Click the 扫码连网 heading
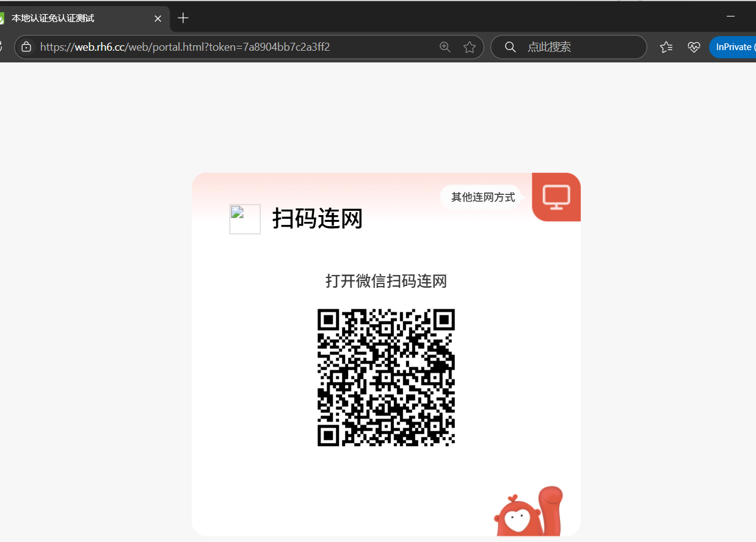Viewport: 756px width, 542px height. (318, 219)
